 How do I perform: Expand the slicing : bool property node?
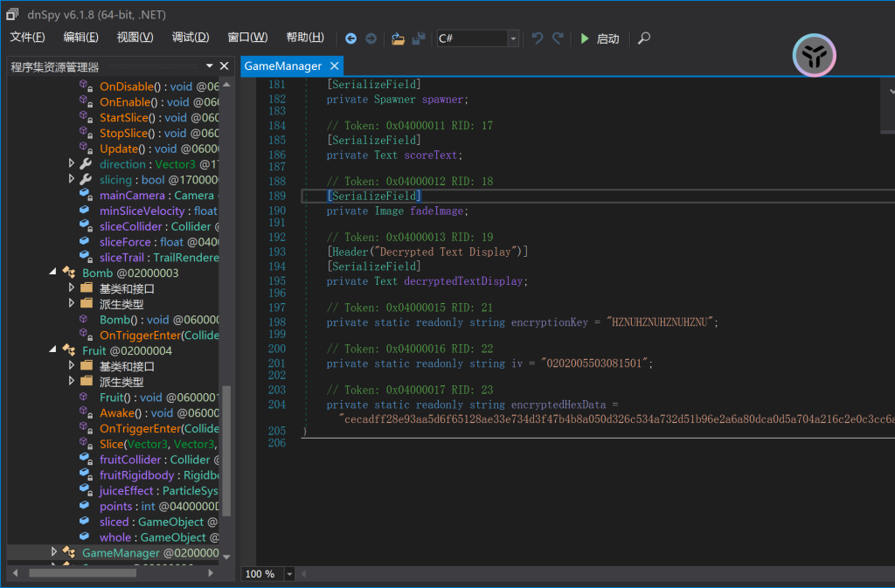pyautogui.click(x=72, y=179)
